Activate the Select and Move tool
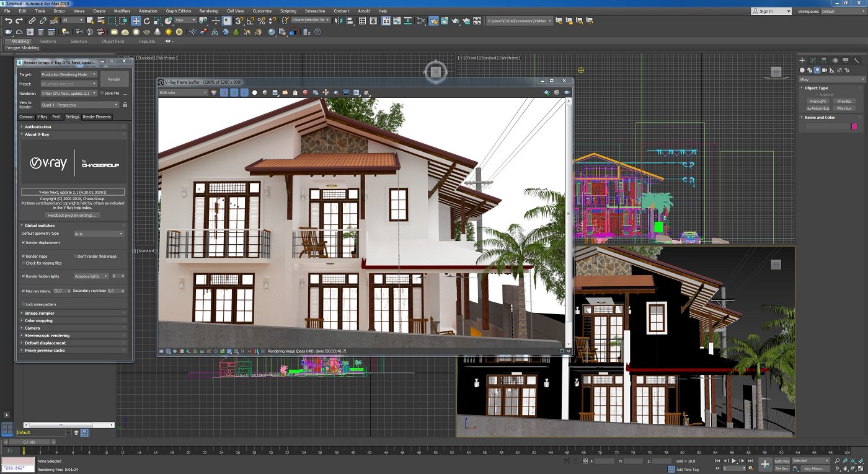This screenshot has width=868, height=474. tap(136, 20)
